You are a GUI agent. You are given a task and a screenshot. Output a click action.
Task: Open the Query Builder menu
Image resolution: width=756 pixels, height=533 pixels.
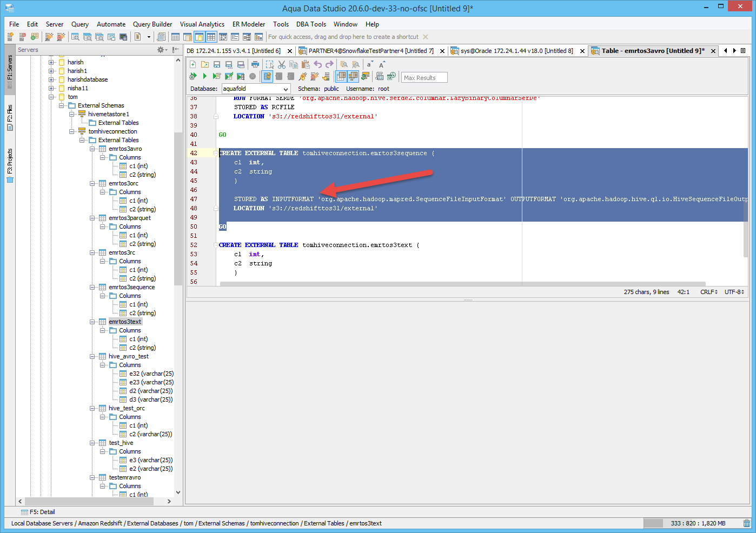(152, 24)
